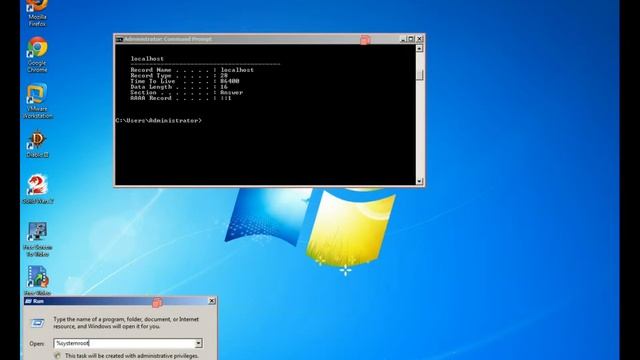Image resolution: width=640 pixels, height=360 pixels.
Task: Click the 'Record Type' line in Command Prompt
Action: click(179, 76)
